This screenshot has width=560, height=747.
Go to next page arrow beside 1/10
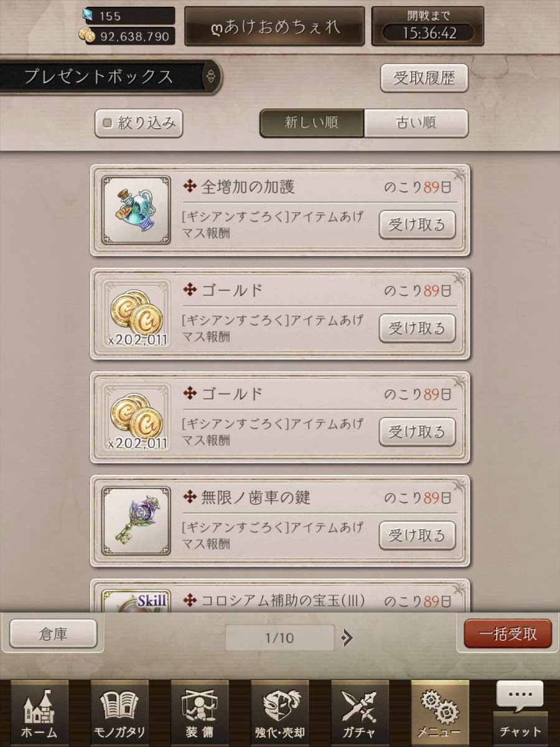347,637
